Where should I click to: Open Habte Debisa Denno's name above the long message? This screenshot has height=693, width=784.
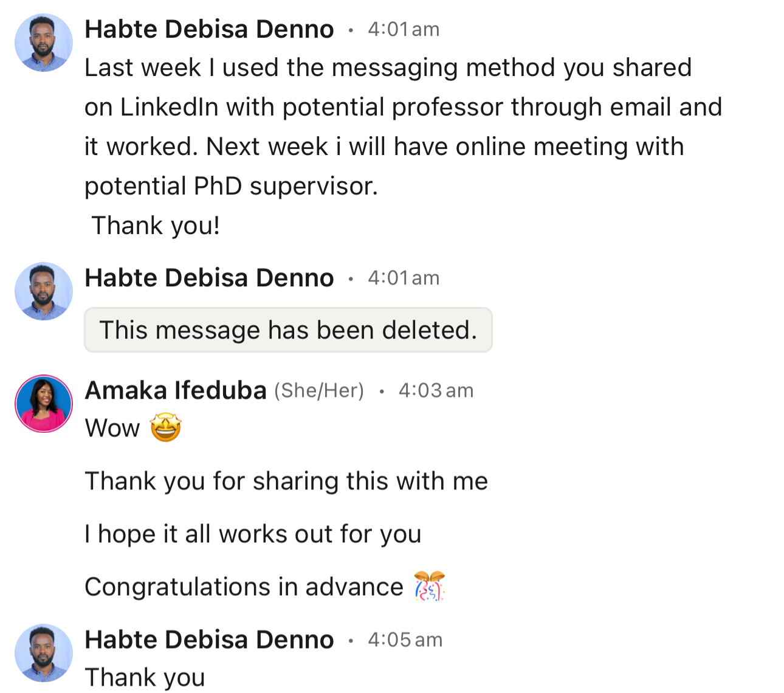(x=209, y=29)
